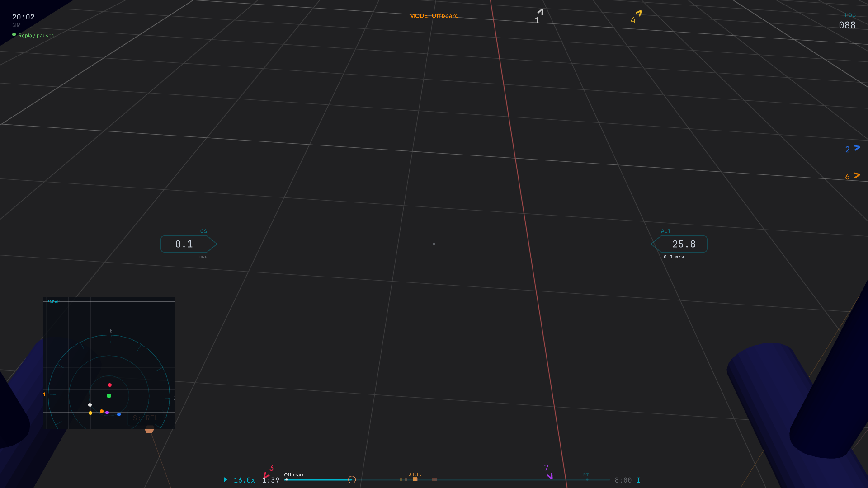This screenshot has width=868, height=488.
Task: Toggle the Replay paused indicator
Action: pos(33,35)
